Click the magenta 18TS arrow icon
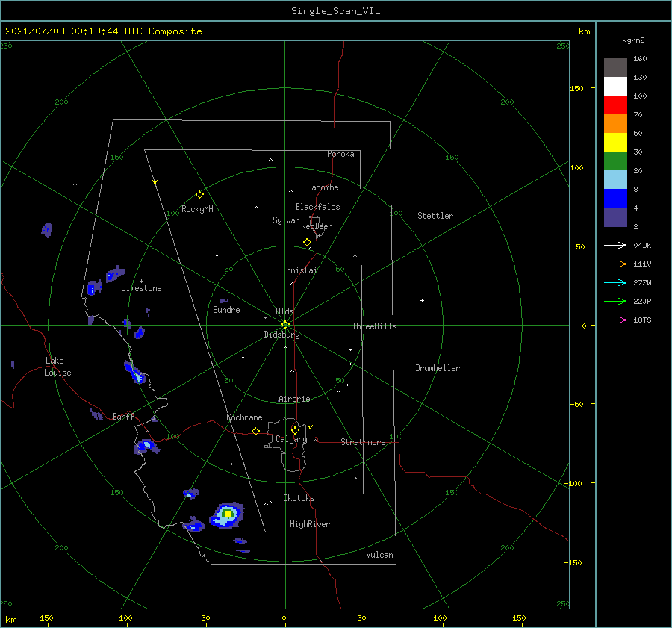Image resolution: width=672 pixels, height=628 pixels. [615, 320]
